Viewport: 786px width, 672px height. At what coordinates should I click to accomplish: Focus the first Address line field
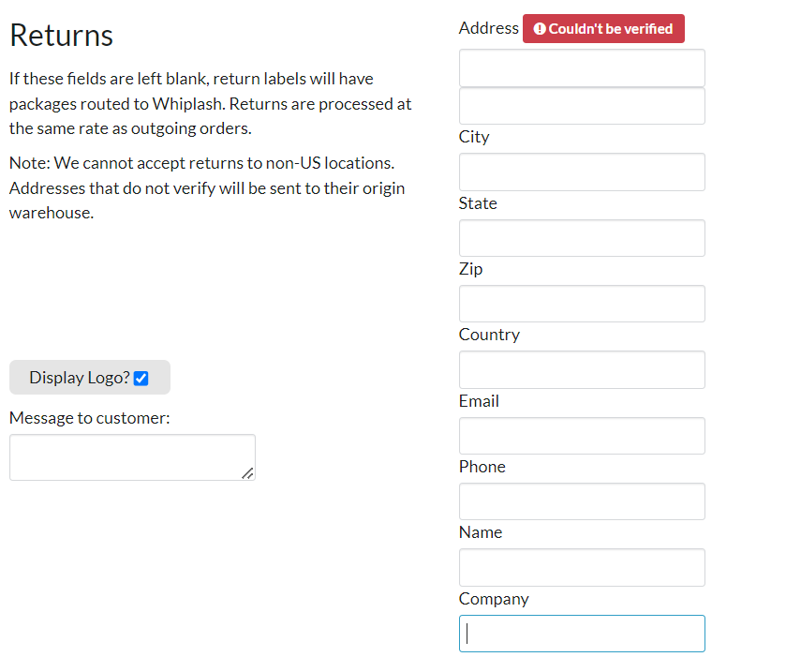pos(582,67)
